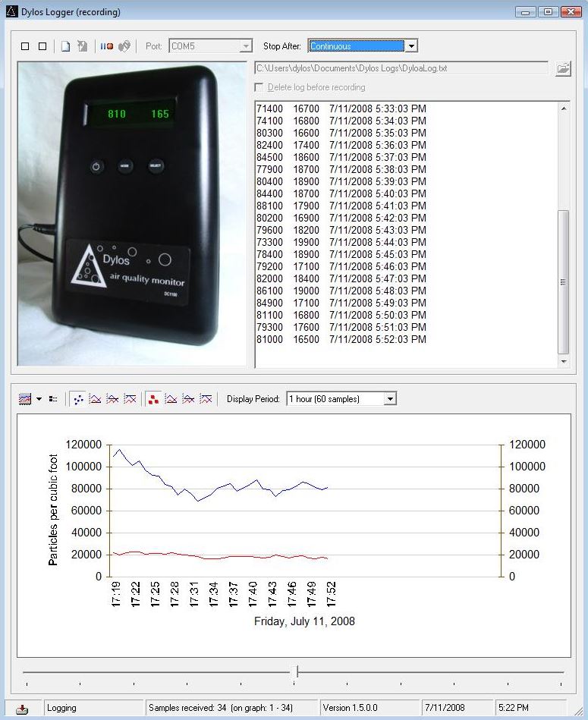Click the middle blue trend line icon
The width and height of the screenshot is (588, 720).
click(113, 398)
